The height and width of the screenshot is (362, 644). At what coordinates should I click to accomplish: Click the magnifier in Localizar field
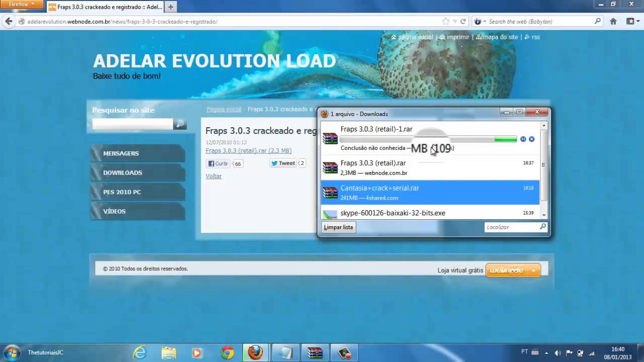[x=542, y=227]
